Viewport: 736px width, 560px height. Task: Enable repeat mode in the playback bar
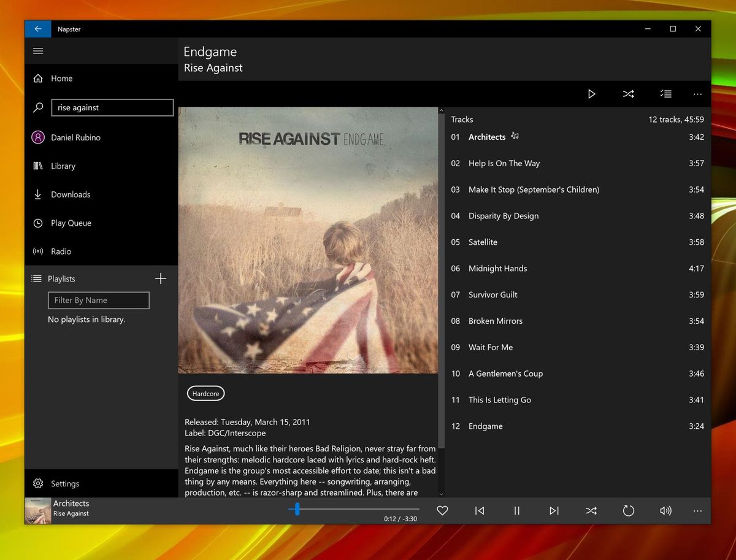(x=628, y=510)
